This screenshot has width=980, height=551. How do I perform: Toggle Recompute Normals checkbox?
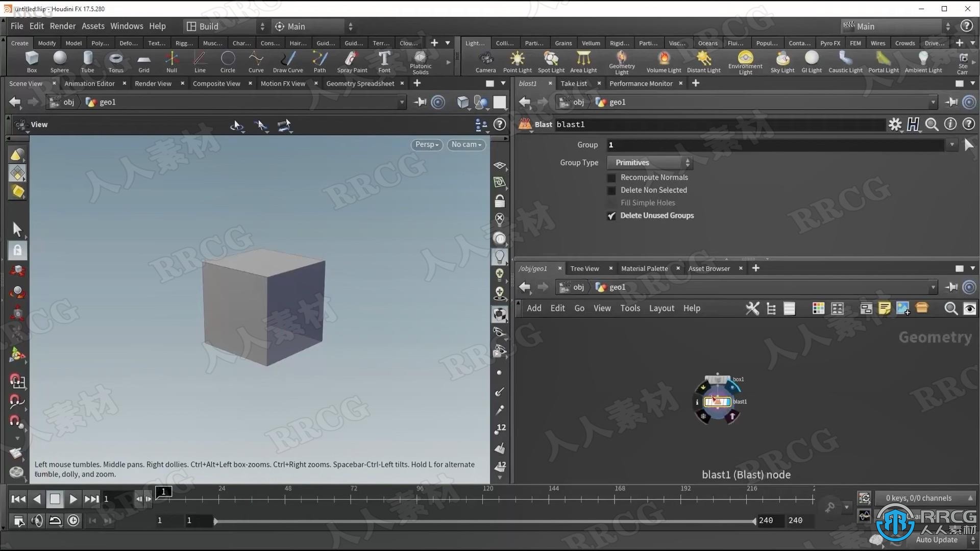click(x=611, y=178)
